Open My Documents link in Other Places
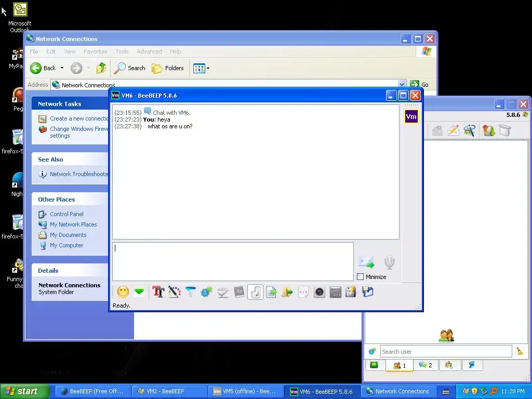Image resolution: width=532 pixels, height=399 pixels. (x=68, y=235)
